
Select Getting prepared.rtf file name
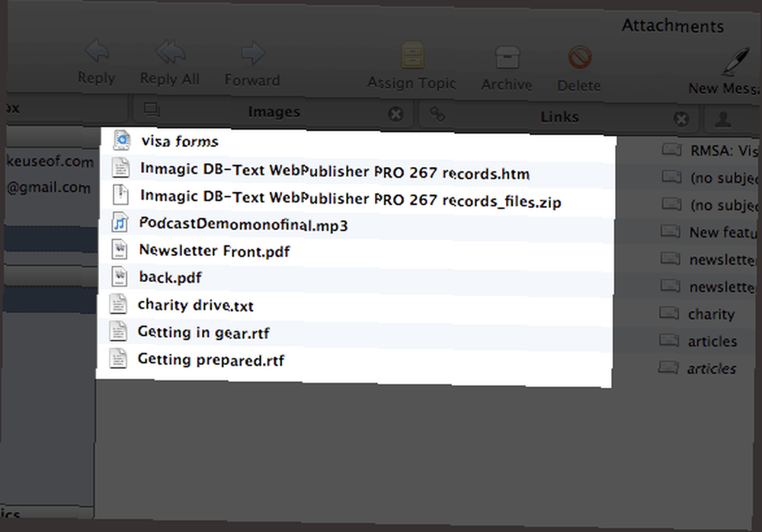click(x=211, y=360)
